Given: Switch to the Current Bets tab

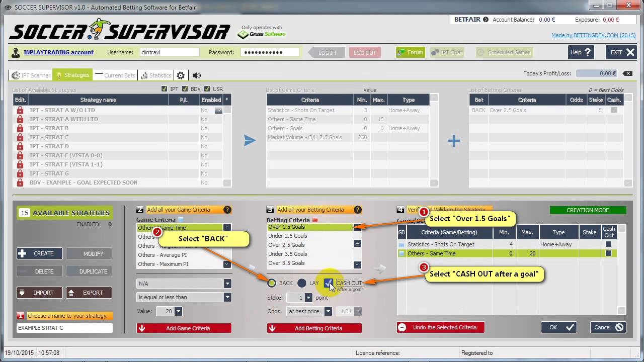Looking at the screenshot, I should [x=115, y=75].
